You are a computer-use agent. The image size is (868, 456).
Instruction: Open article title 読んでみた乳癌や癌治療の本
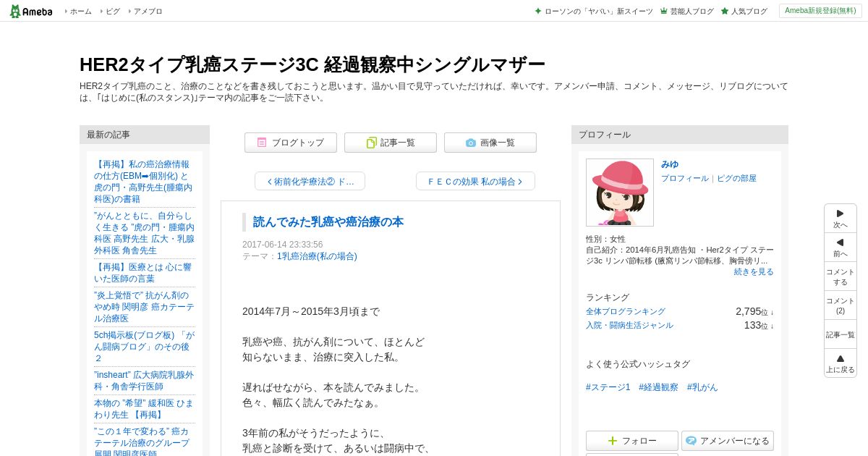(x=328, y=222)
